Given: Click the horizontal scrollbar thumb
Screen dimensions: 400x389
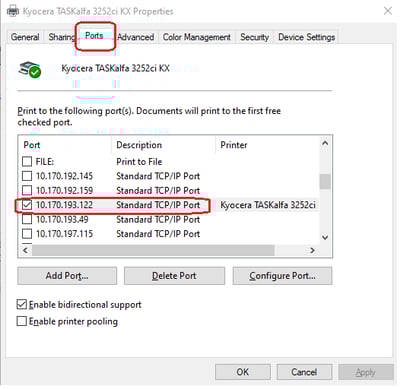Looking at the screenshot, I should (x=153, y=250).
